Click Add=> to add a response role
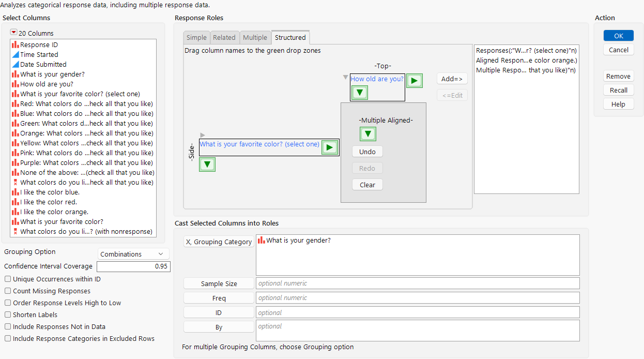The width and height of the screenshot is (644, 359). point(452,78)
